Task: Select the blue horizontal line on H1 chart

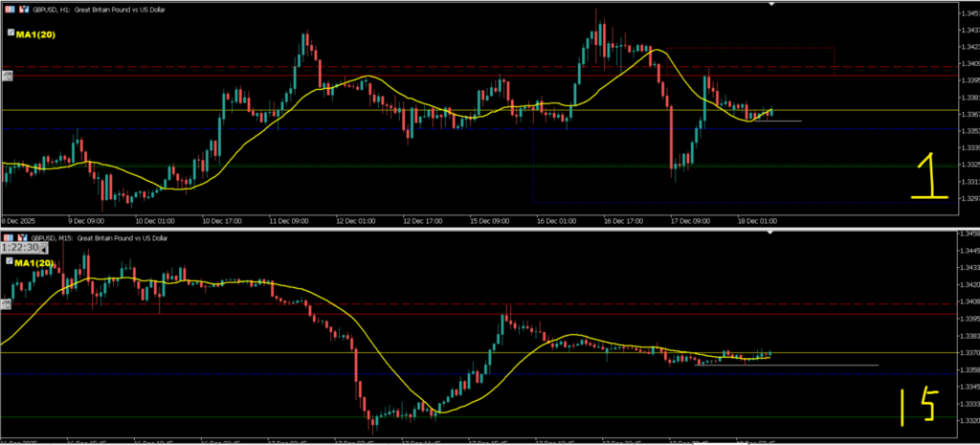Action: (287, 128)
